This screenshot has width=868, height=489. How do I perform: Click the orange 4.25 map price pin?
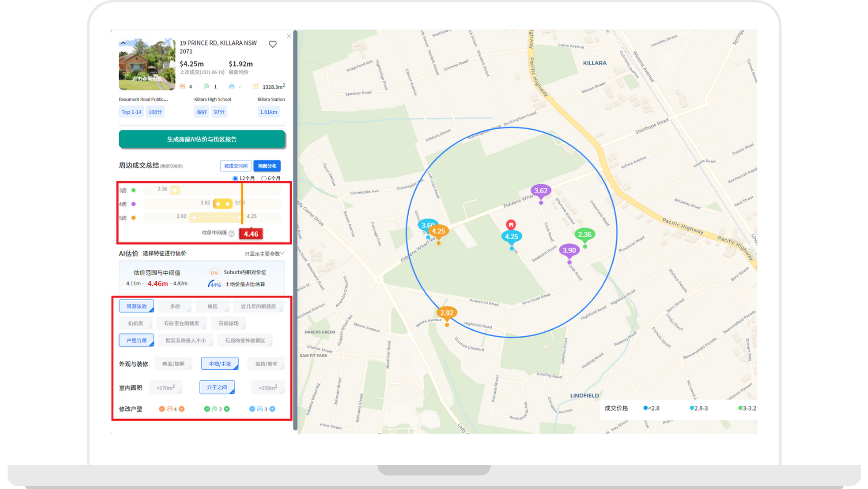coord(438,231)
